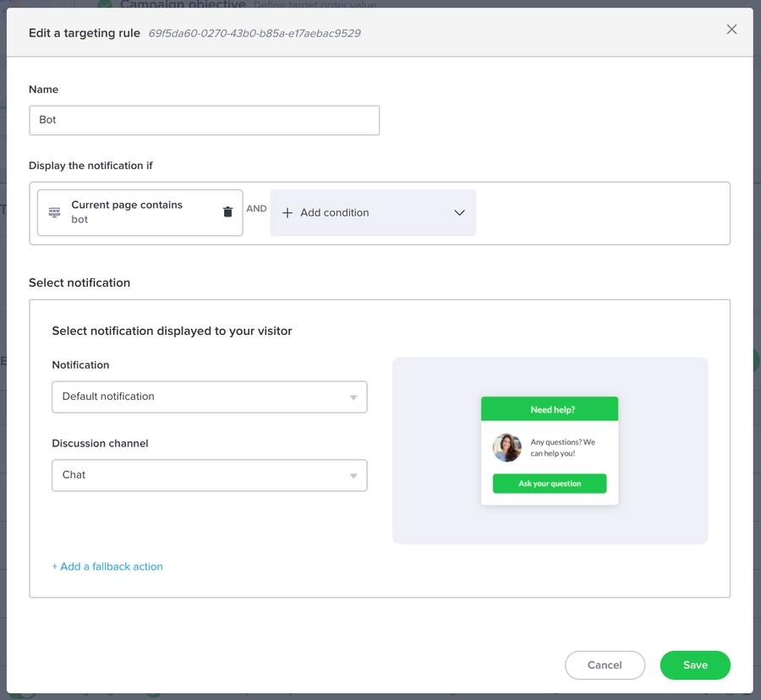Screen dimensions: 761x700
Task: Close the Edit a targeting rule dialog
Action: point(731,29)
